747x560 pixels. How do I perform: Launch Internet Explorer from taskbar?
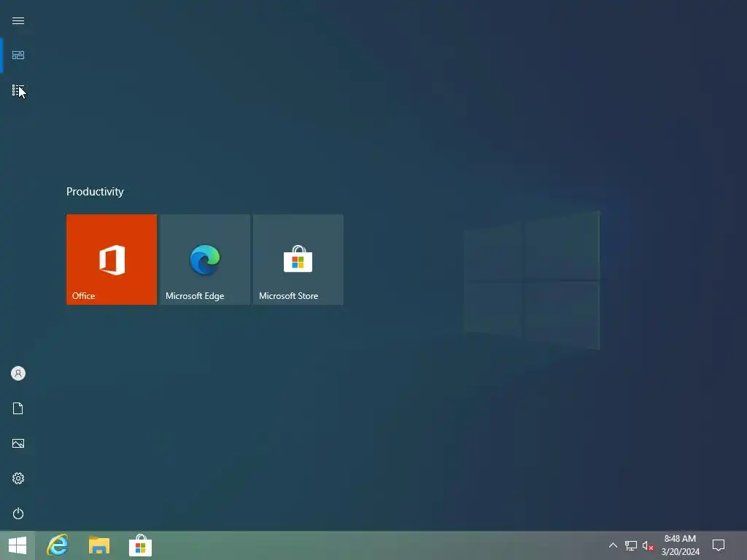point(58,545)
